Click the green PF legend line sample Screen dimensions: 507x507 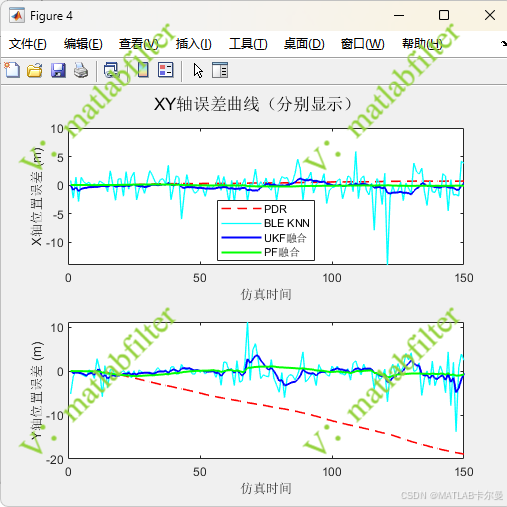click(241, 252)
